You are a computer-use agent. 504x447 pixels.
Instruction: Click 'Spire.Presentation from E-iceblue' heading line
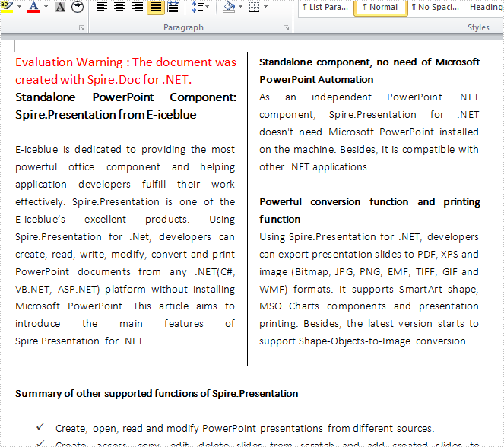tap(106, 115)
